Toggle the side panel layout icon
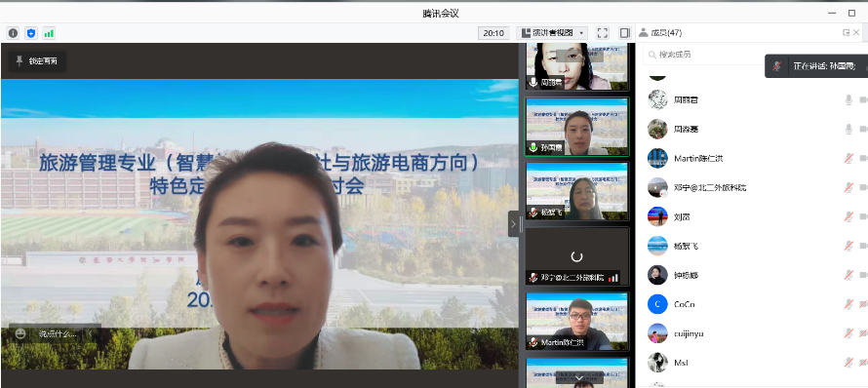868x388 pixels. [625, 33]
